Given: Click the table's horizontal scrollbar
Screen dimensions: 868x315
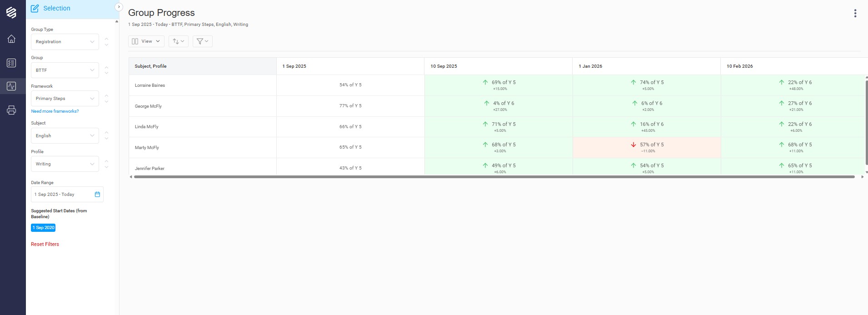Looking at the screenshot, I should coord(494,177).
